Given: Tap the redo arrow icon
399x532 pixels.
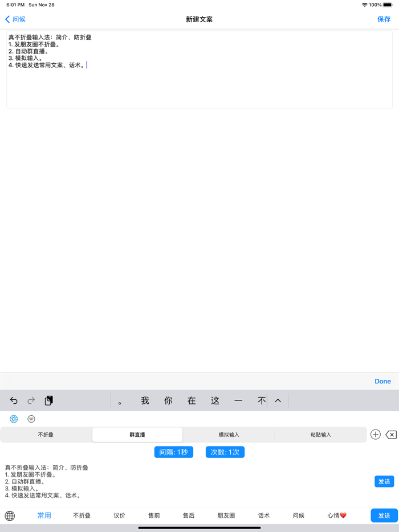Looking at the screenshot, I should [31, 400].
